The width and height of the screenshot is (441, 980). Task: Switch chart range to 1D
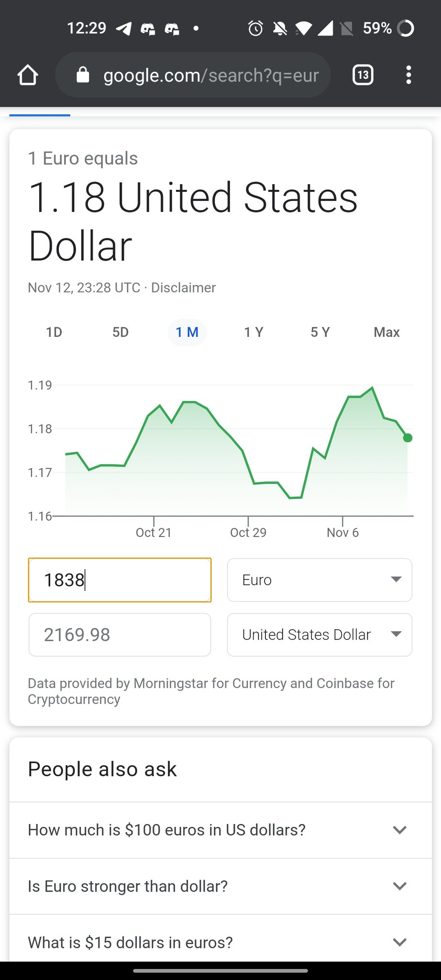pyautogui.click(x=54, y=332)
